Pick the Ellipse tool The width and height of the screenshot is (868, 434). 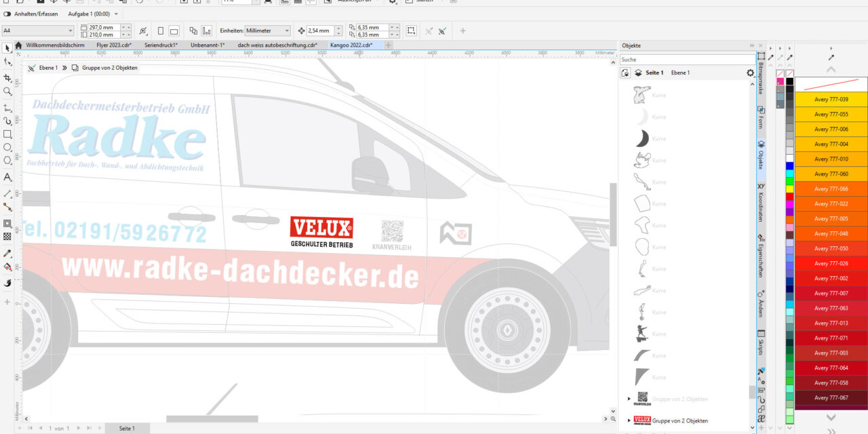point(7,147)
